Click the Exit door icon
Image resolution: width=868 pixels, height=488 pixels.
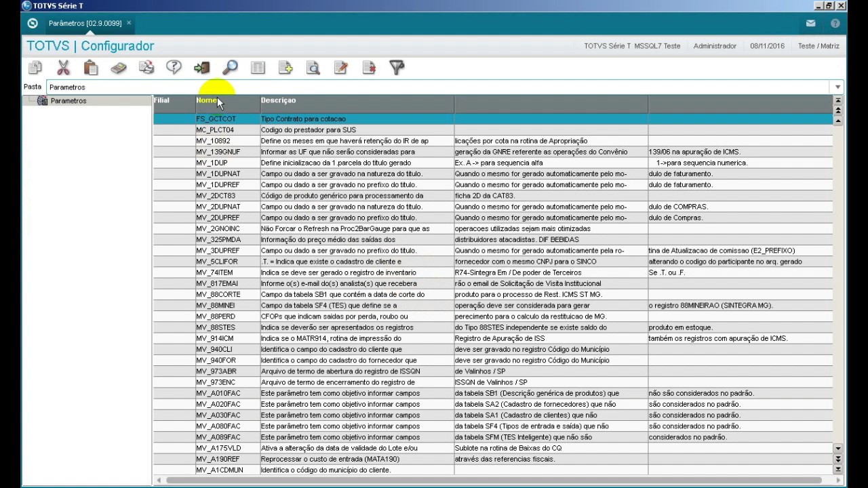(x=202, y=67)
